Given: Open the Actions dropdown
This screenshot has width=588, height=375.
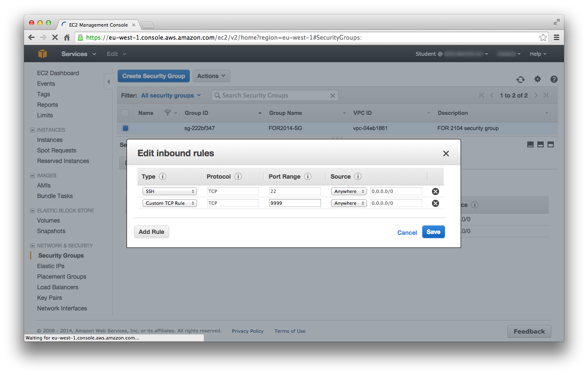Looking at the screenshot, I should [211, 76].
